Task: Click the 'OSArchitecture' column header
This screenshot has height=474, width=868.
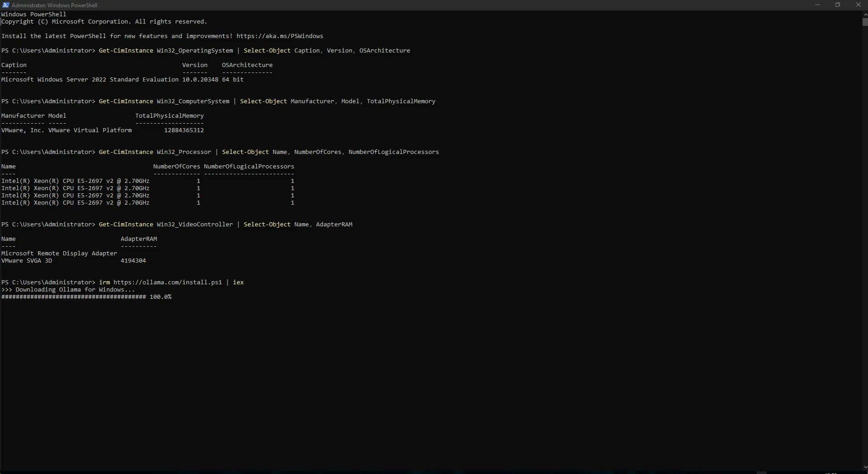Action: click(247, 65)
